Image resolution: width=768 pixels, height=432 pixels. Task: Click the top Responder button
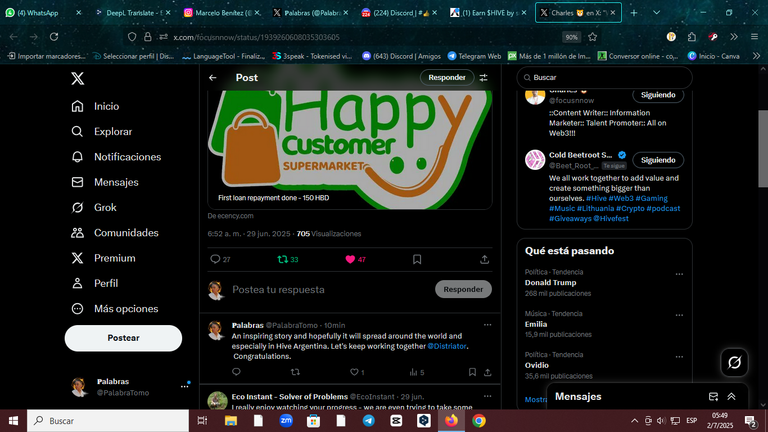point(447,77)
